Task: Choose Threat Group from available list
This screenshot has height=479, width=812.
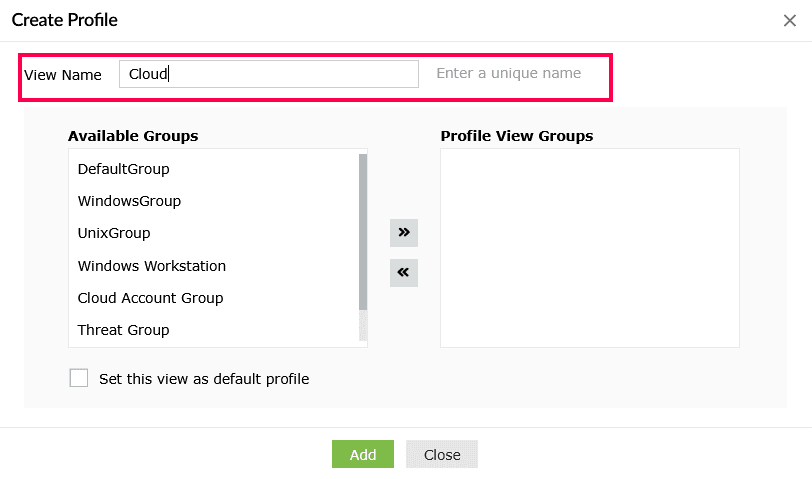Action: tap(123, 330)
